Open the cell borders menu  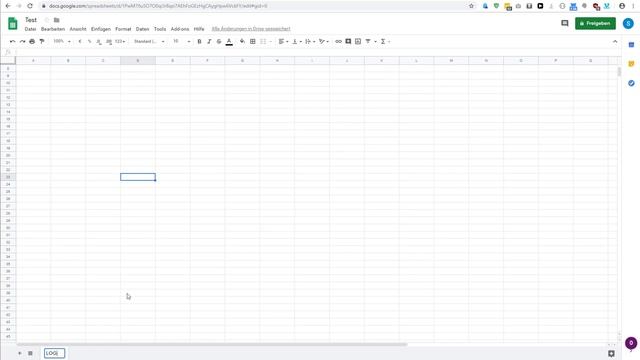253,41
